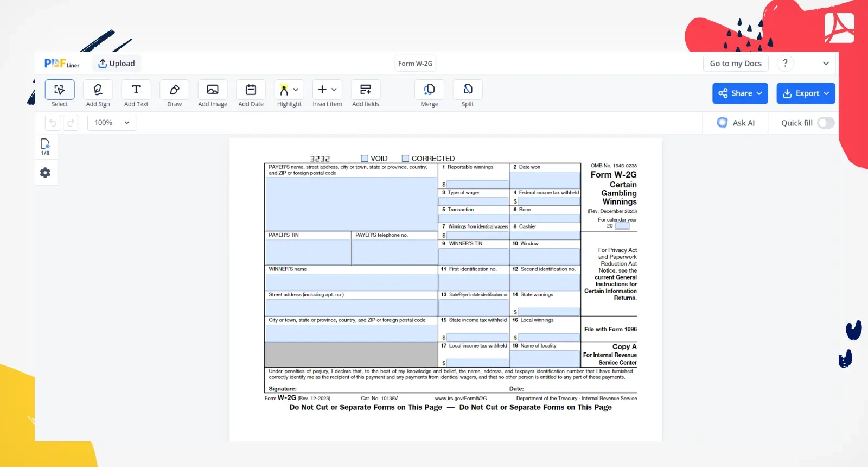
Task: Click the Insert item plus icon
Action: [x=322, y=90]
